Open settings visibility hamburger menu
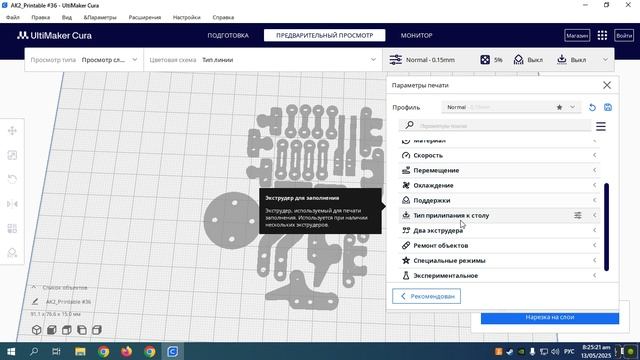Viewport: 640px width, 360px height. 600,126
